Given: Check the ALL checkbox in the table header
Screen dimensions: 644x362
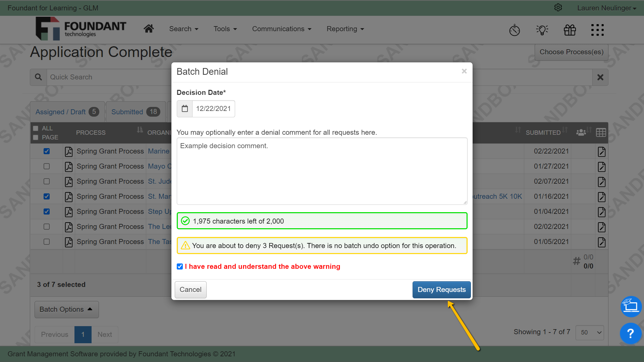Looking at the screenshot, I should [x=36, y=128].
